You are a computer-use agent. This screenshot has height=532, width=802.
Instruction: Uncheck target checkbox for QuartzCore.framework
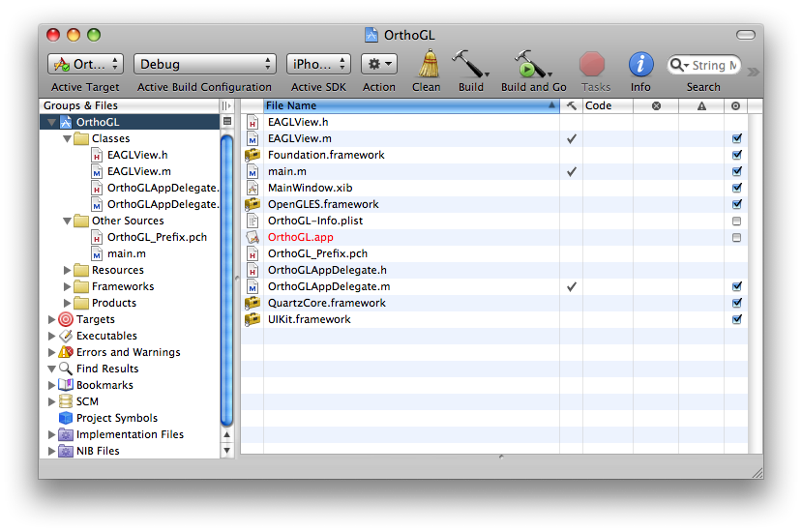click(736, 303)
